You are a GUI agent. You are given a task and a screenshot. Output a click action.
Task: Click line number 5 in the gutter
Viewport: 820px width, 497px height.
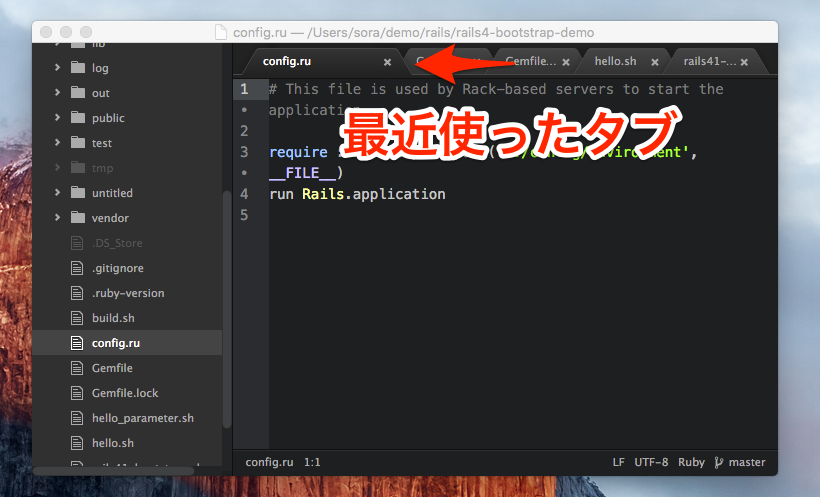coord(244,215)
